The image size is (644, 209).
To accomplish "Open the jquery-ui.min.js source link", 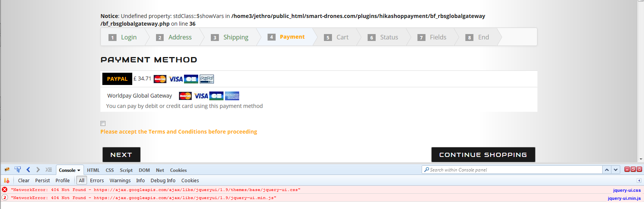I will tap(624, 198).
